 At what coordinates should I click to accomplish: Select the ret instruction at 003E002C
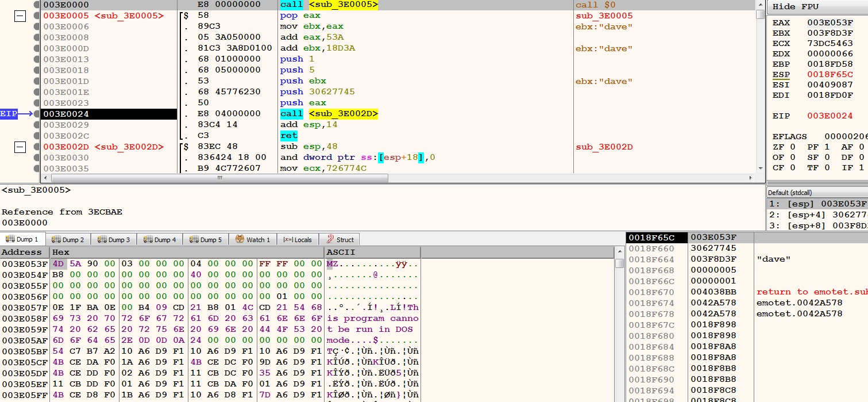pyautogui.click(x=289, y=136)
